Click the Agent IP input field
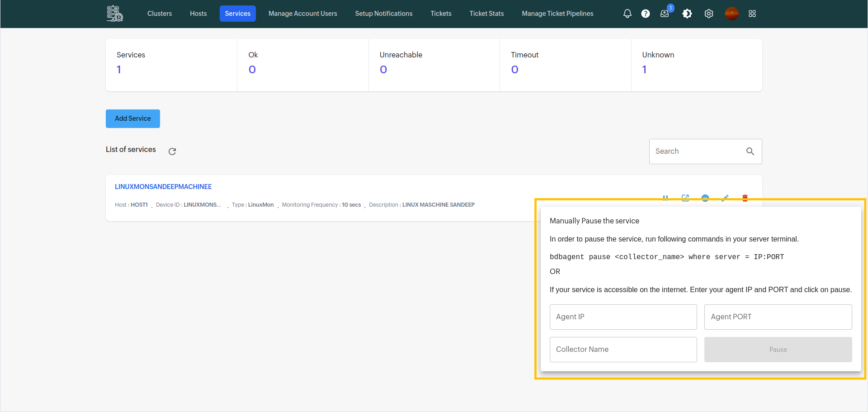868x412 pixels. point(623,317)
